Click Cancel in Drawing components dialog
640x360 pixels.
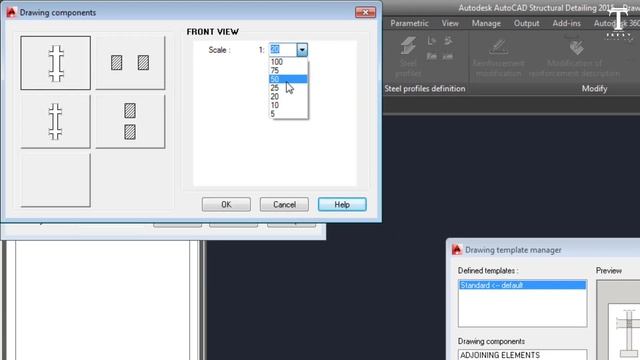284,204
